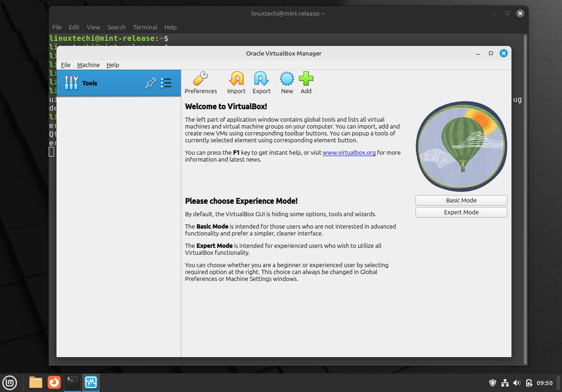Click the terminal window scrollbar
Viewport: 562px width, 392px height.
tap(526, 199)
